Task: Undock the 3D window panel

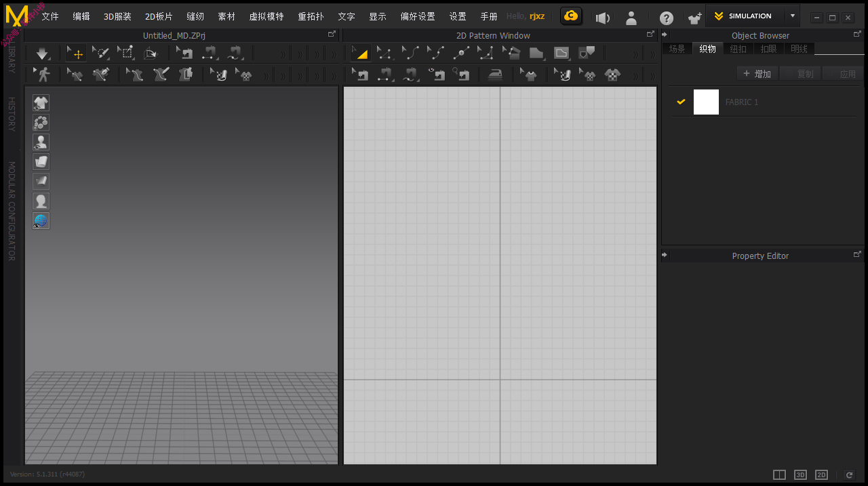Action: tap(332, 34)
